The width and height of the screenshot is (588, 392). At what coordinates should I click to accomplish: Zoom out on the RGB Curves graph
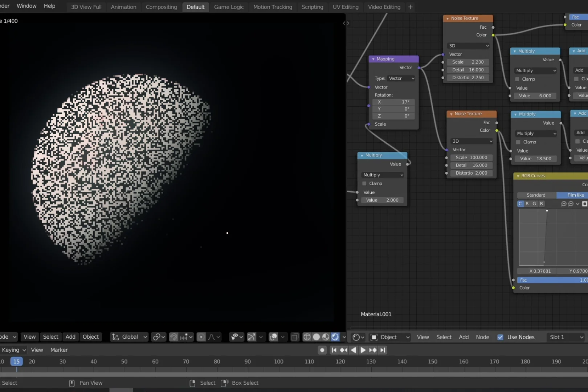click(x=571, y=204)
